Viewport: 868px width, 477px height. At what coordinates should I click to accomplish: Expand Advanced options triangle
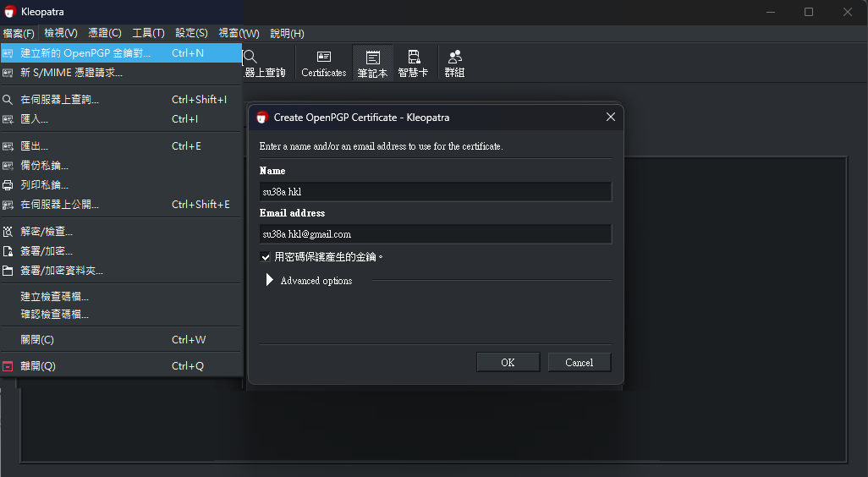(270, 280)
